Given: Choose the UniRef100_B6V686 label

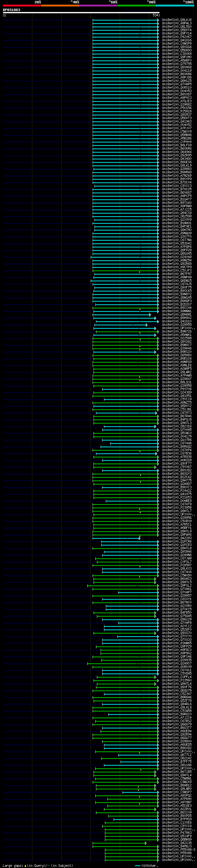Looking at the screenshot, I should coord(177,74).
